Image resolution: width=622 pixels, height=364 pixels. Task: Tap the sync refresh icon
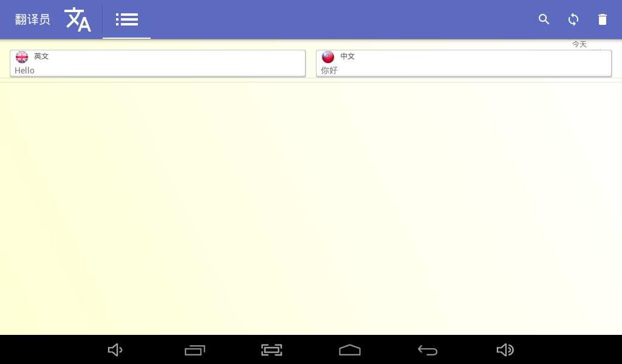(x=573, y=19)
